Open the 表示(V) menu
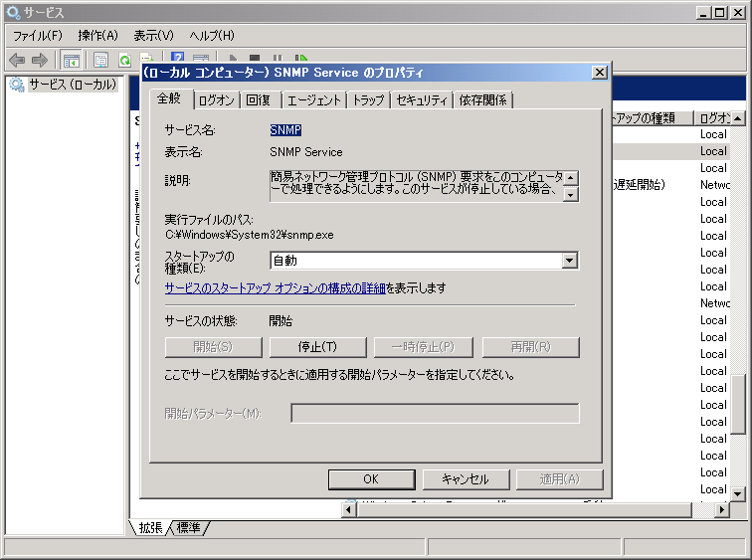Viewport: 752px width, 560px height. coord(153,36)
